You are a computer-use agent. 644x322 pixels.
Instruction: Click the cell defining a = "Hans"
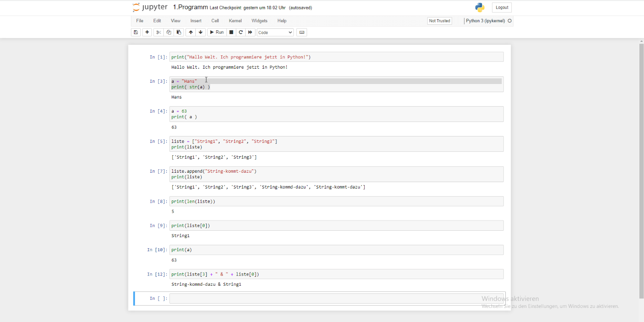(x=337, y=84)
